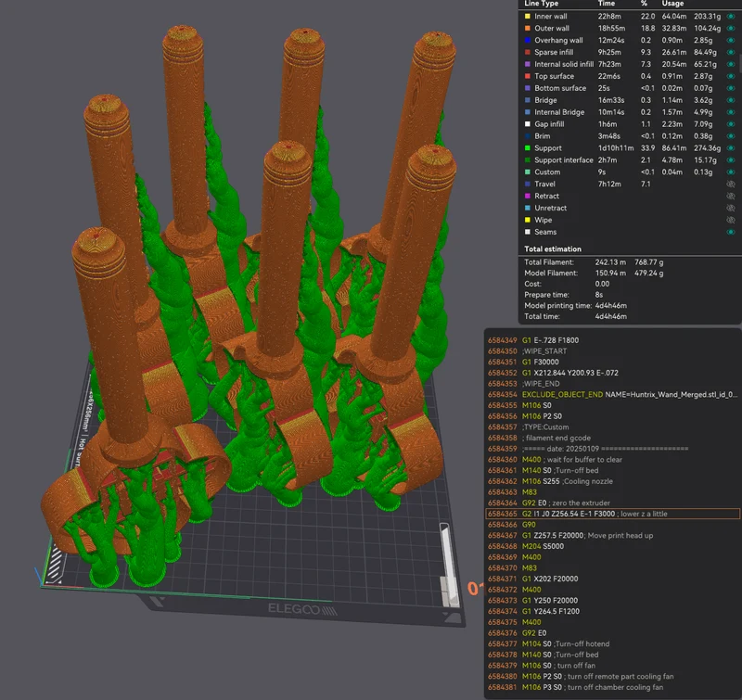Toggle visibility of Support lines

click(731, 148)
